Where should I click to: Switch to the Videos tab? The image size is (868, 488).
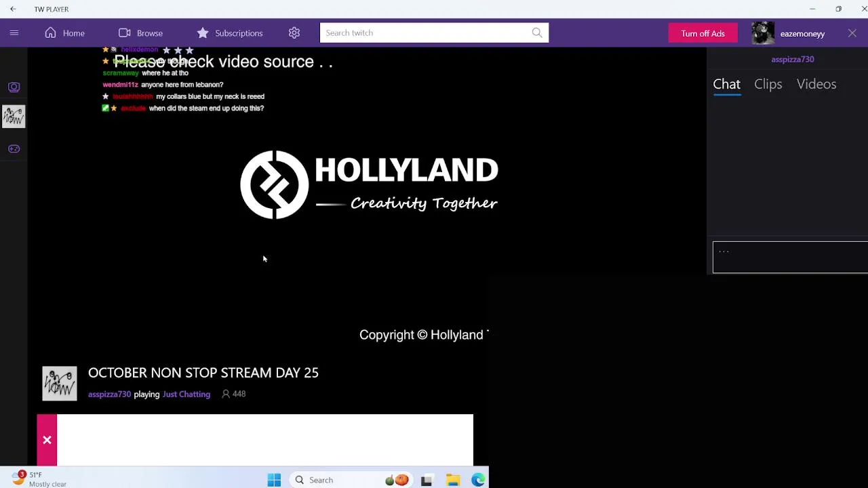[816, 84]
